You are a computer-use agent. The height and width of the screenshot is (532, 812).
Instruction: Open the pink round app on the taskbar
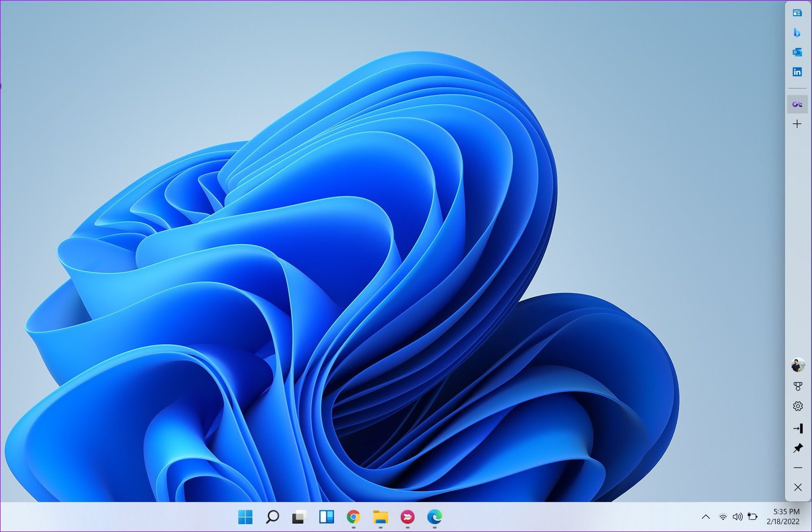(x=408, y=517)
